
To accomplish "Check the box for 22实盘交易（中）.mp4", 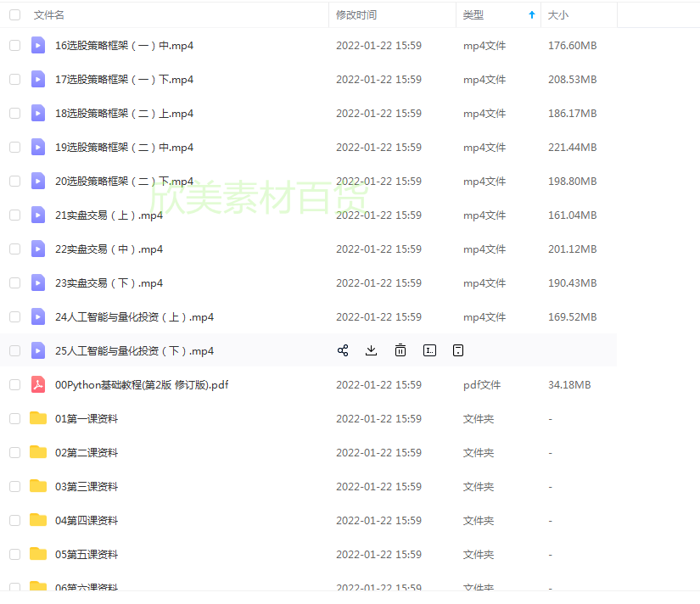I will [x=14, y=249].
